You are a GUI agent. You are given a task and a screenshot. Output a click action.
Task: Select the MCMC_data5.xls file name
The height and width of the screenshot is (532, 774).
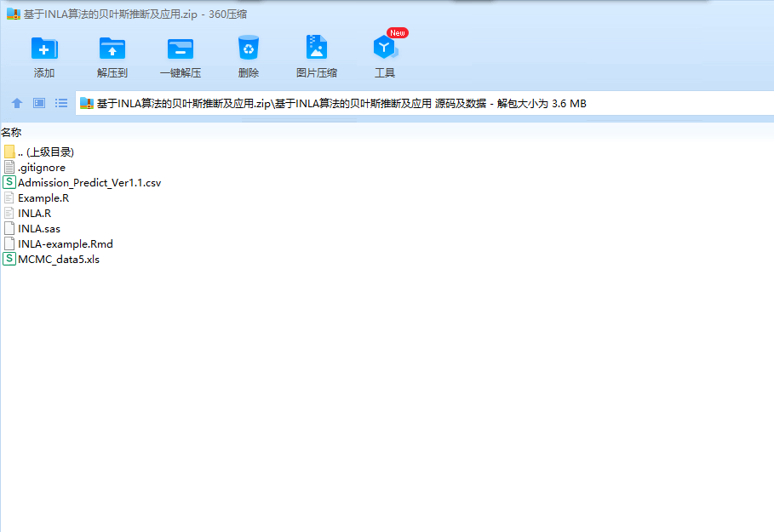pyautogui.click(x=59, y=259)
